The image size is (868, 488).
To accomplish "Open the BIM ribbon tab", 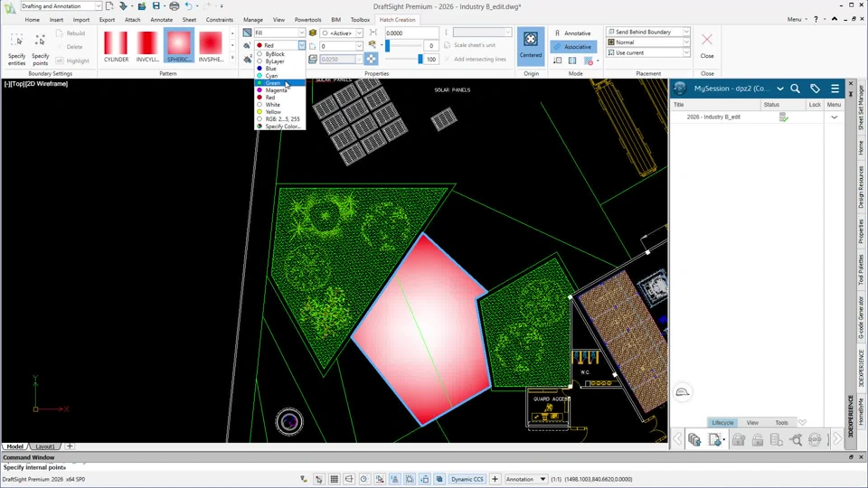I will 335,19.
